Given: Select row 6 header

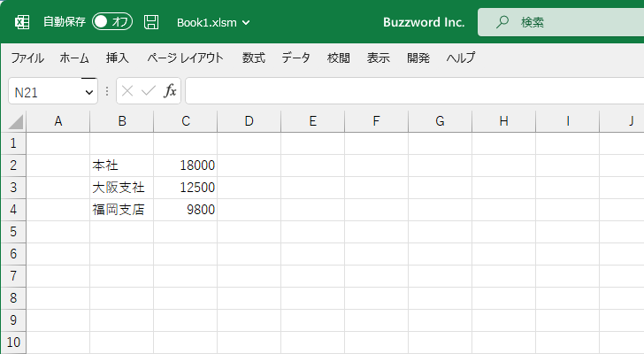Looking at the screenshot, I should pos(13,254).
